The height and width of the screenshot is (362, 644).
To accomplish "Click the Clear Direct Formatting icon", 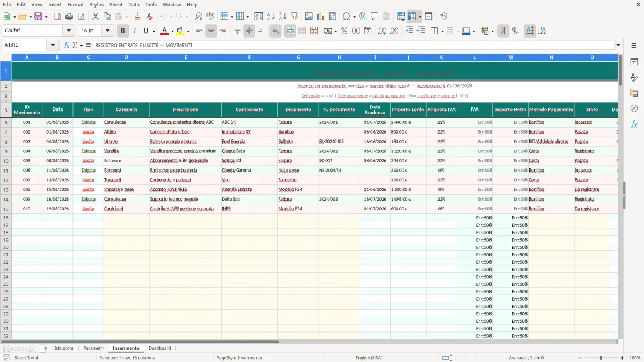I will point(149,17).
